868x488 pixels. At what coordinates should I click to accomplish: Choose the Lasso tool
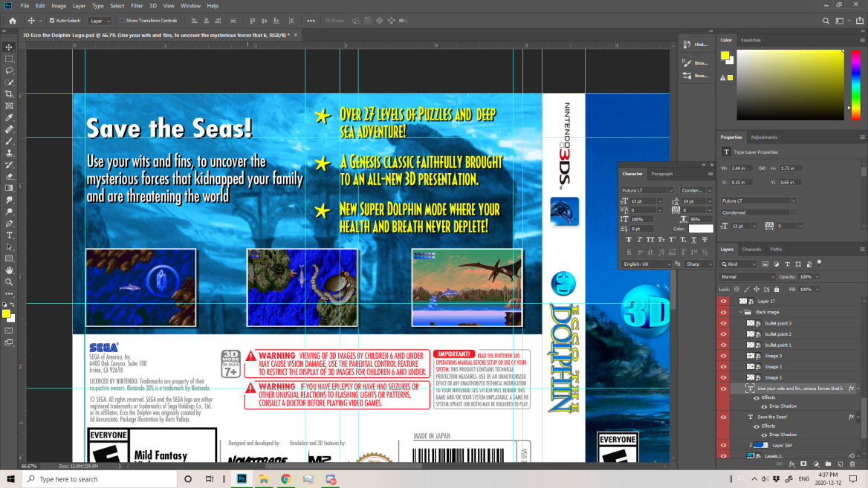point(9,71)
